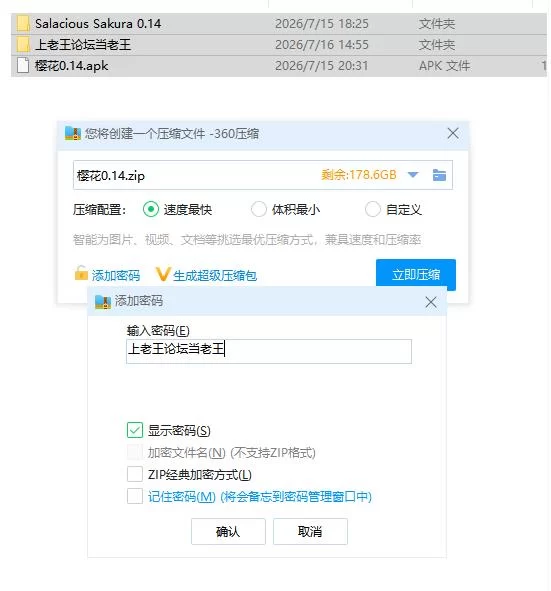
Task: Click the 输入密码 text field
Action: [x=269, y=351]
